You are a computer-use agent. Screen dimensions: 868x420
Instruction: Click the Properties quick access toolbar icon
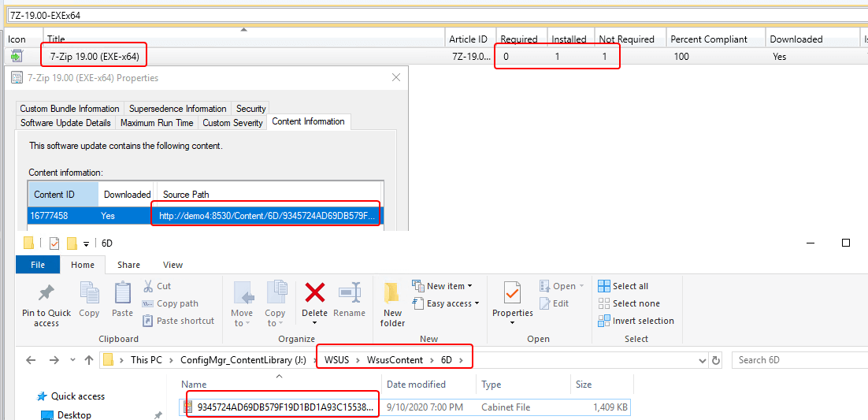pos(54,243)
